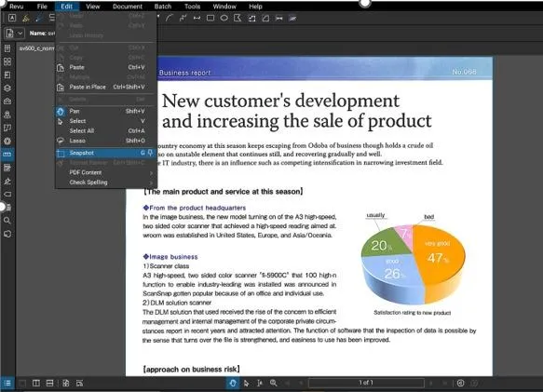543x392 pixels.
Task: Open the layers panel icon
Action: (x=7, y=88)
